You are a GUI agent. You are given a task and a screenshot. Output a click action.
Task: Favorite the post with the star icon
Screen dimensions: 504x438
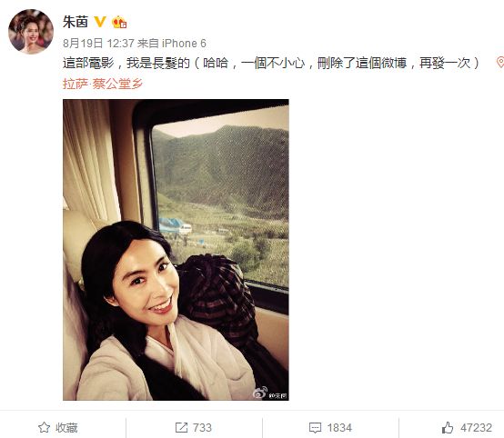(44, 427)
